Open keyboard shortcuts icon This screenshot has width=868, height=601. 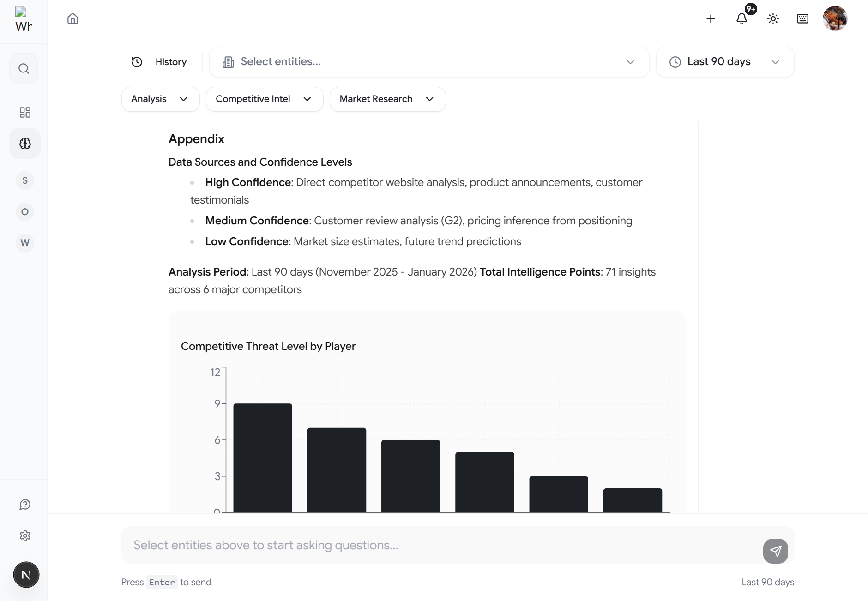click(x=802, y=18)
